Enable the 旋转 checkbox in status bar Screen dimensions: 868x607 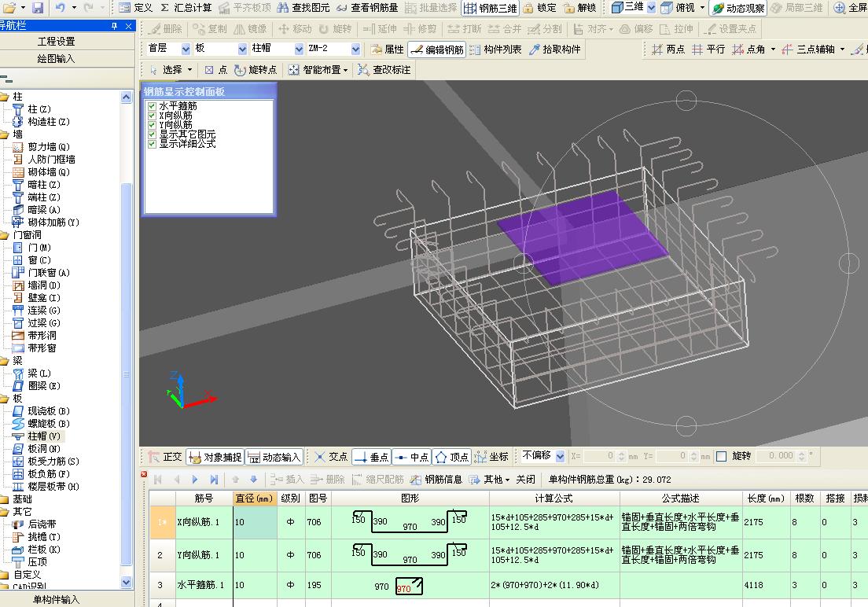[722, 456]
